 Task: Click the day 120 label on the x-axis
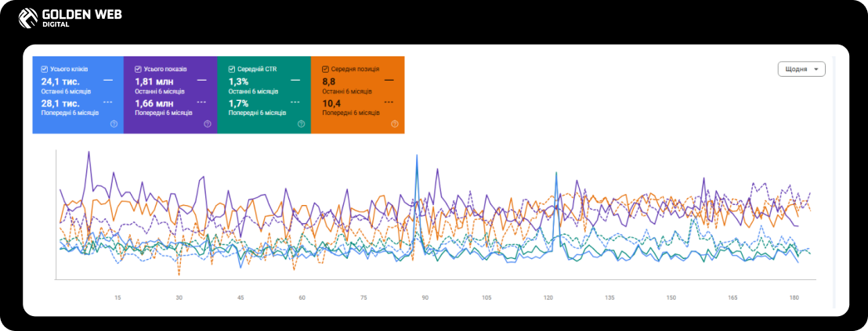pos(548,298)
